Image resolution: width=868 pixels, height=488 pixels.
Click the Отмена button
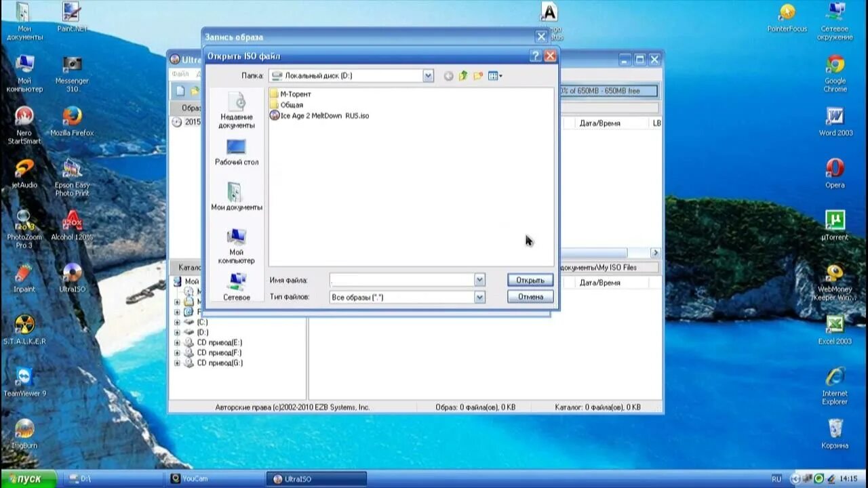click(530, 297)
